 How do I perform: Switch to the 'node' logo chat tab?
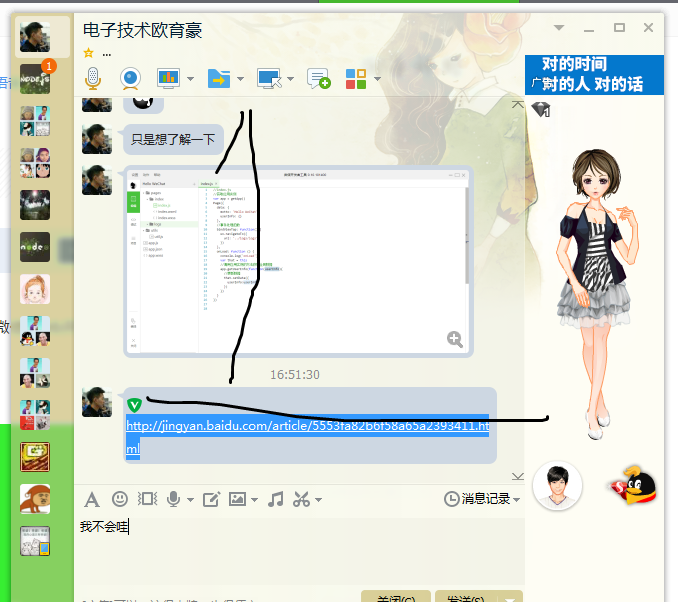click(x=35, y=247)
